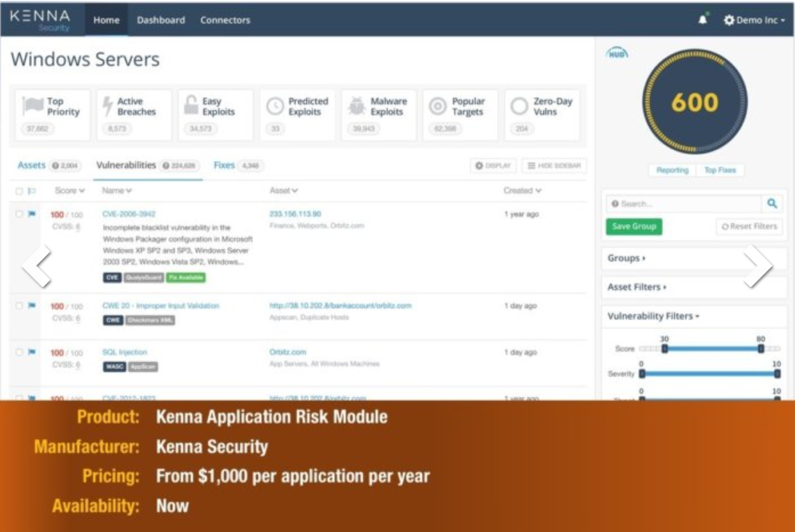This screenshot has width=795, height=532.
Task: Expand the Groups section
Action: click(x=626, y=258)
